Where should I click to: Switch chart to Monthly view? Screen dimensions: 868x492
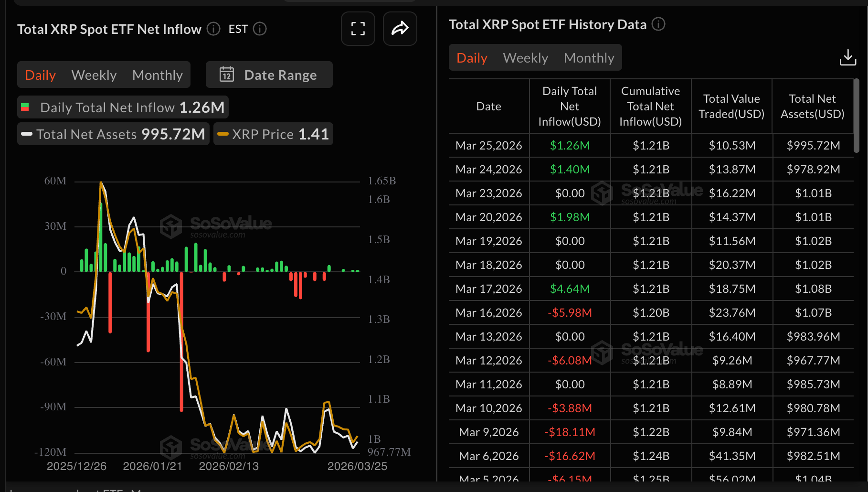pos(157,75)
